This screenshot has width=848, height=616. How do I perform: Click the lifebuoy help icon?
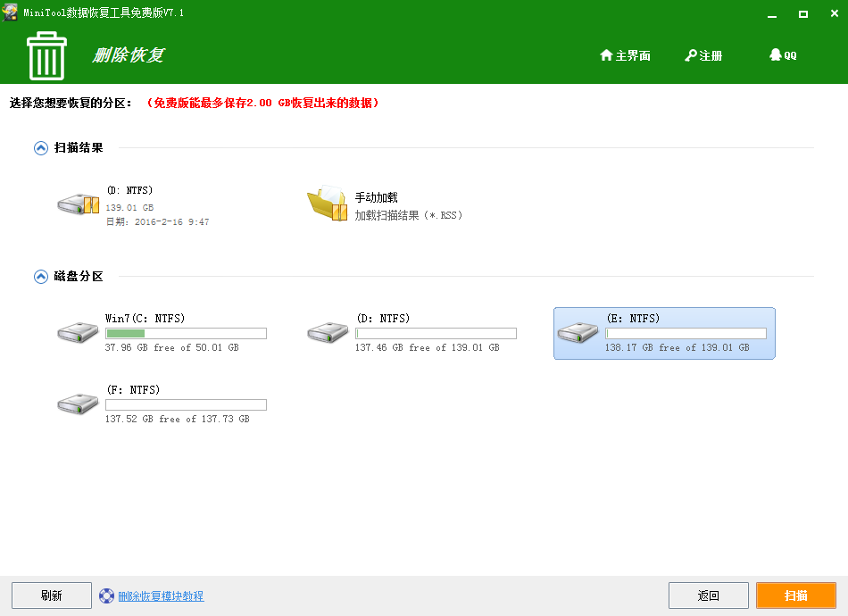(x=106, y=596)
